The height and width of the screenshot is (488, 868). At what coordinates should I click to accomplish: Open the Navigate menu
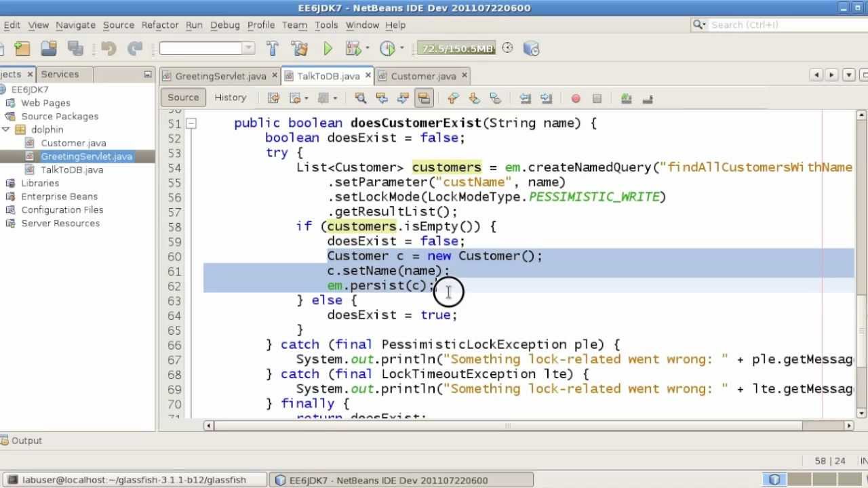pos(75,24)
